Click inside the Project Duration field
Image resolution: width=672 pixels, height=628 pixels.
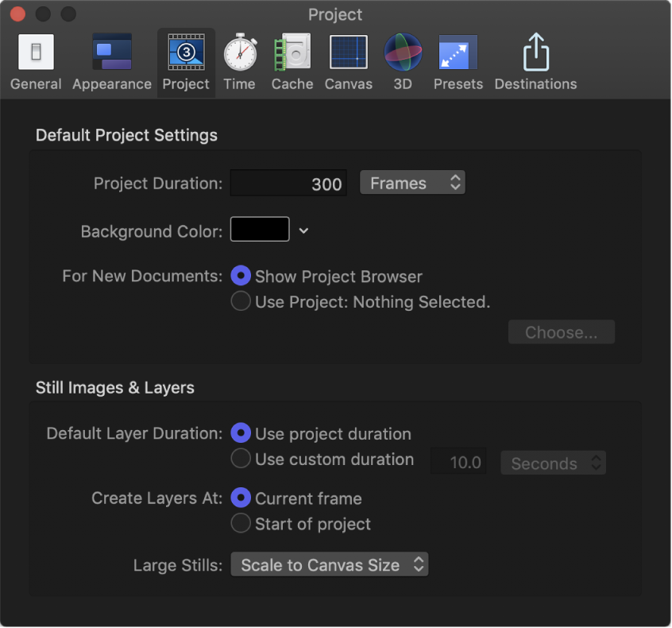pyautogui.click(x=288, y=182)
